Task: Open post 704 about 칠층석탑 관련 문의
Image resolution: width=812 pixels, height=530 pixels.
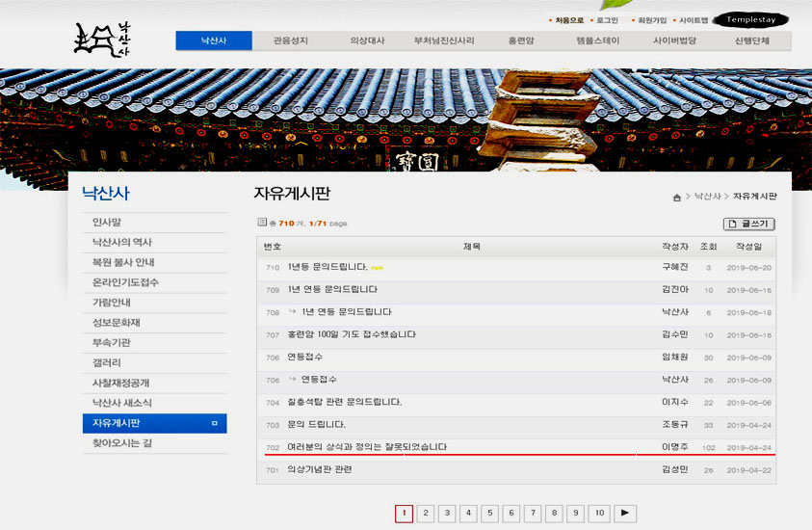Action: [x=344, y=402]
